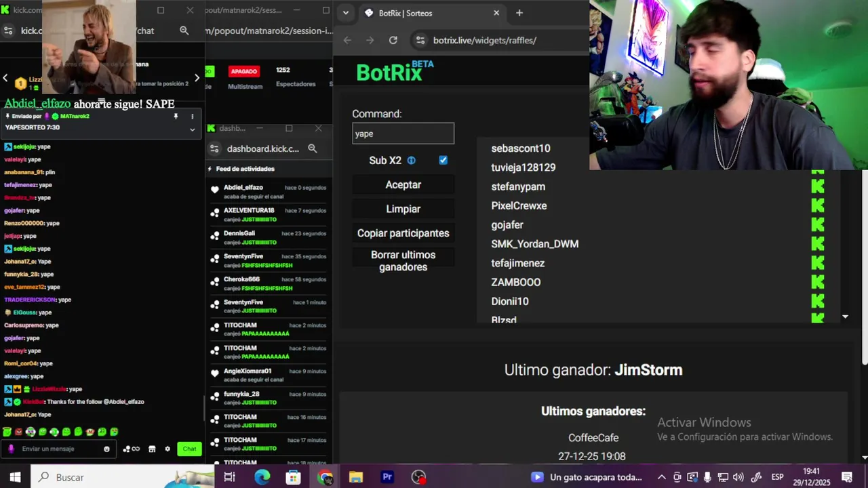Open the Chrome tab search dropdown

346,13
